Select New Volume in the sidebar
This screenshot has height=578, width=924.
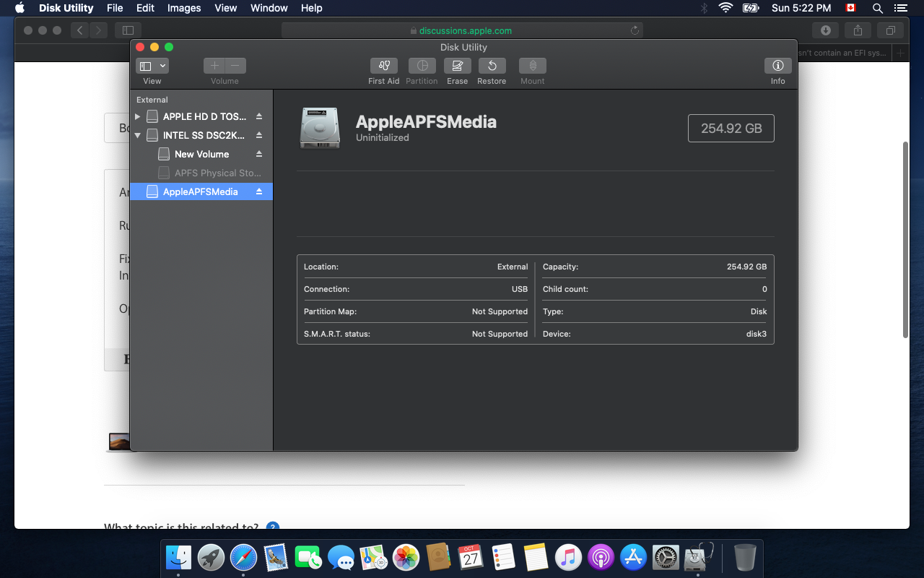pos(201,154)
